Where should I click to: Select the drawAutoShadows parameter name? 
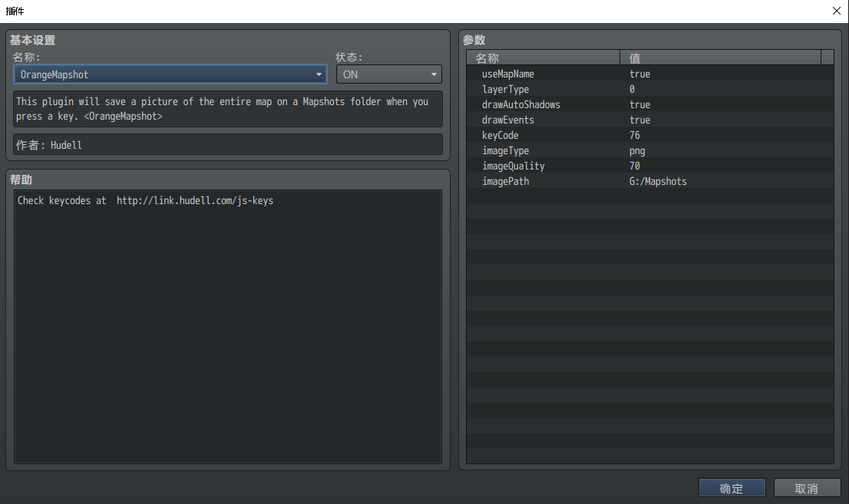(x=521, y=104)
